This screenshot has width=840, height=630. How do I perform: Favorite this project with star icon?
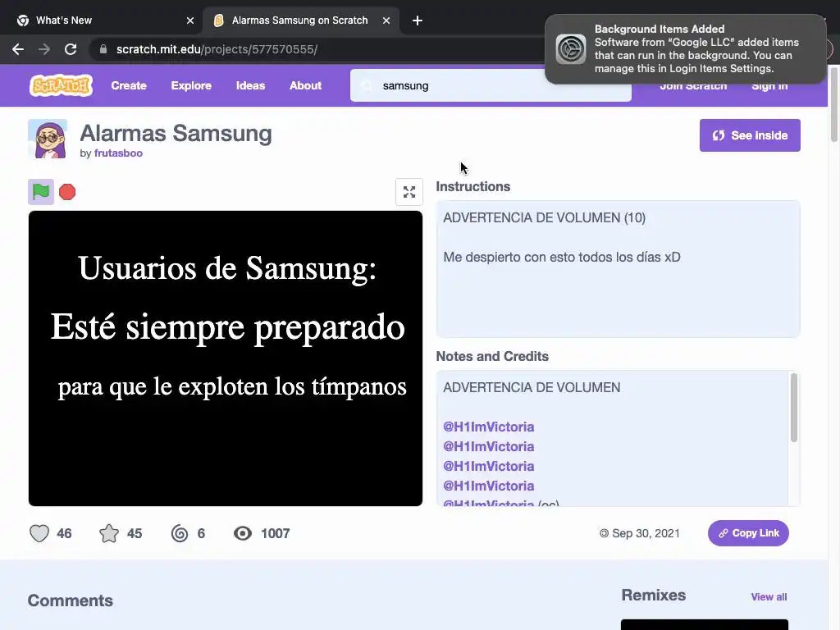tap(109, 533)
